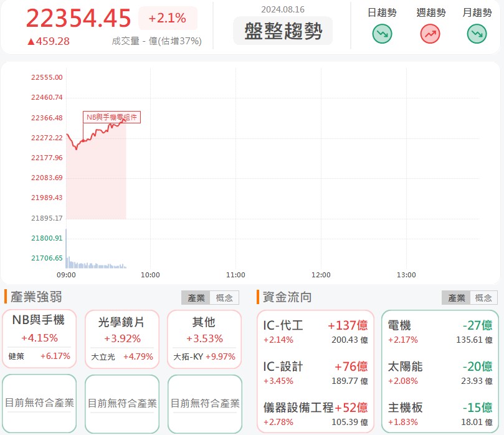Click the 電機 -27億 fund flow row
The width and height of the screenshot is (504, 435).
440,332
